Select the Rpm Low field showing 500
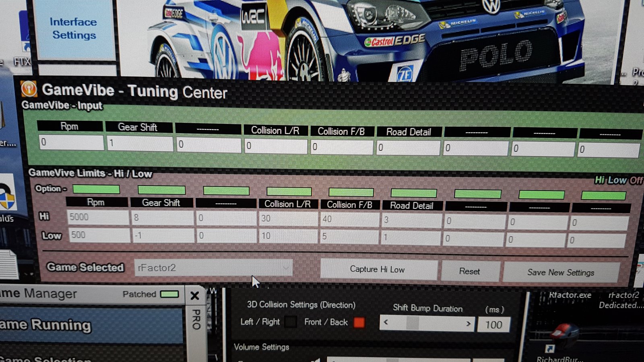Viewport: 644px width, 362px height. [99, 235]
